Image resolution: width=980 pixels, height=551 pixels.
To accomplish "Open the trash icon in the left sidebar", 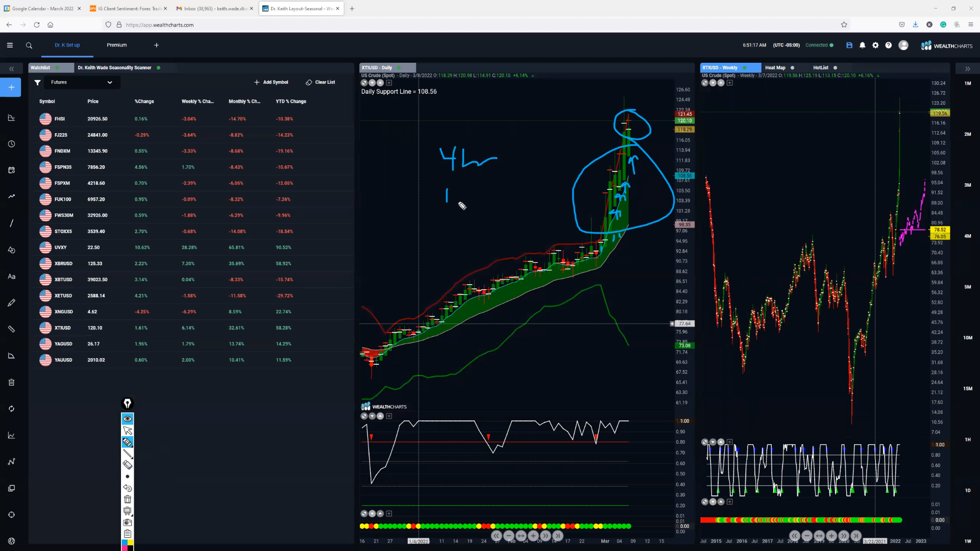I will click(11, 382).
